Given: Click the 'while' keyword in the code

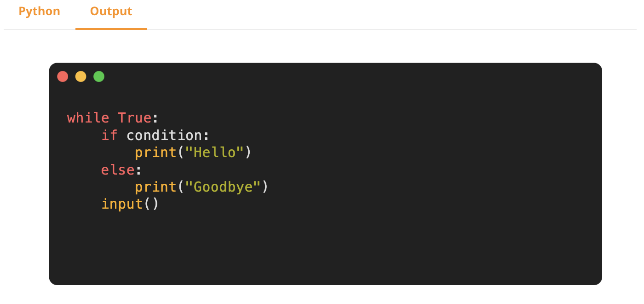Looking at the screenshot, I should (x=88, y=118).
